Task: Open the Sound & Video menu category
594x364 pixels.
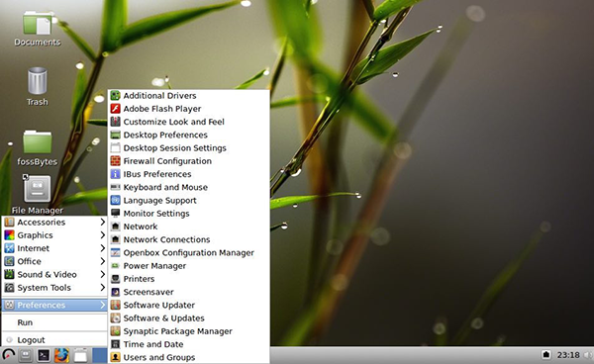Action: click(x=54, y=274)
